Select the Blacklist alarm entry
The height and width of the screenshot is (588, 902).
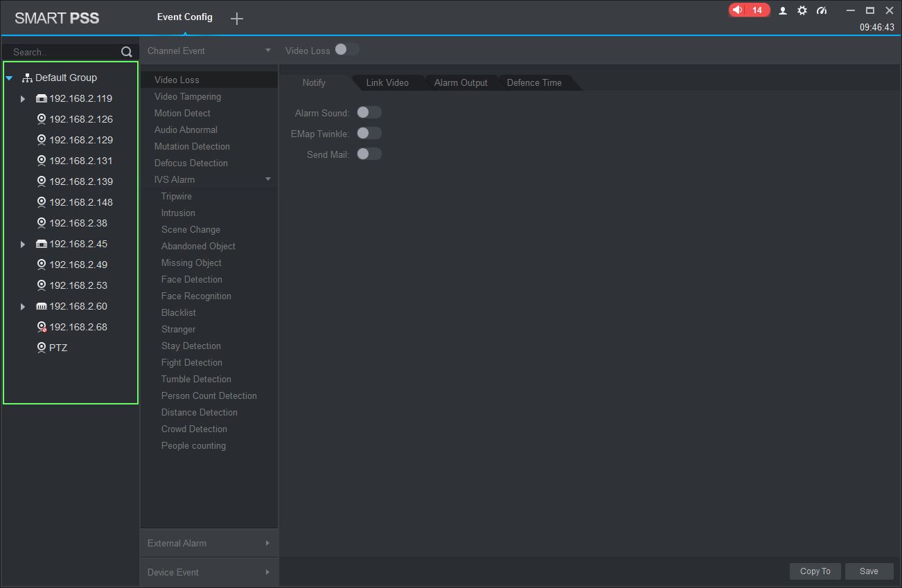[209, 312]
